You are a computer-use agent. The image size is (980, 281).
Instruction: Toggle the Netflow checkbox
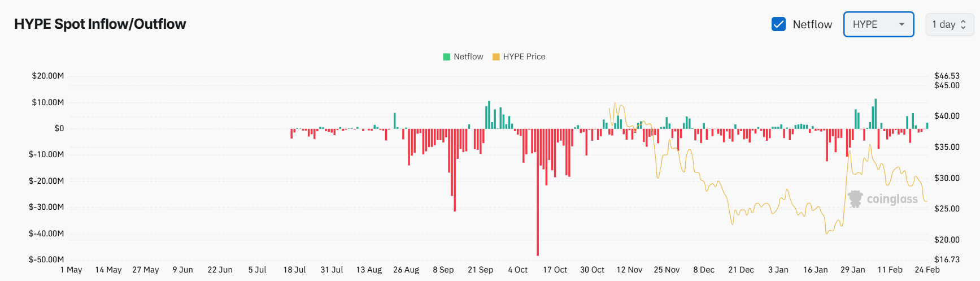(x=778, y=24)
